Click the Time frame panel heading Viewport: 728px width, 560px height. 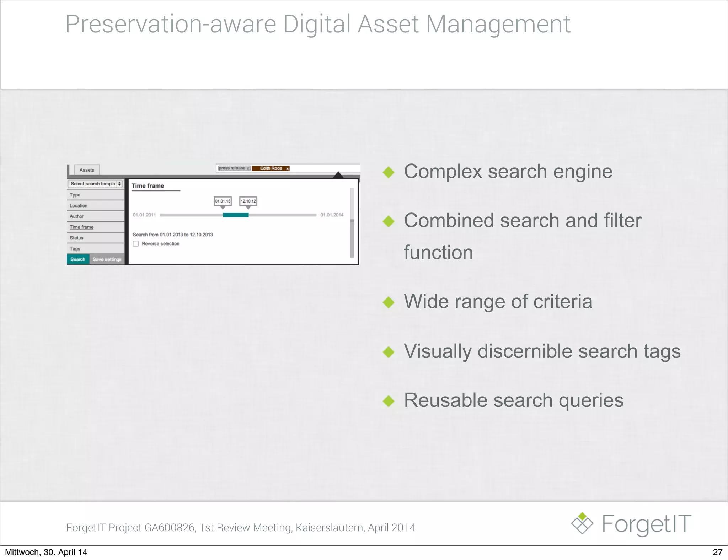point(148,186)
